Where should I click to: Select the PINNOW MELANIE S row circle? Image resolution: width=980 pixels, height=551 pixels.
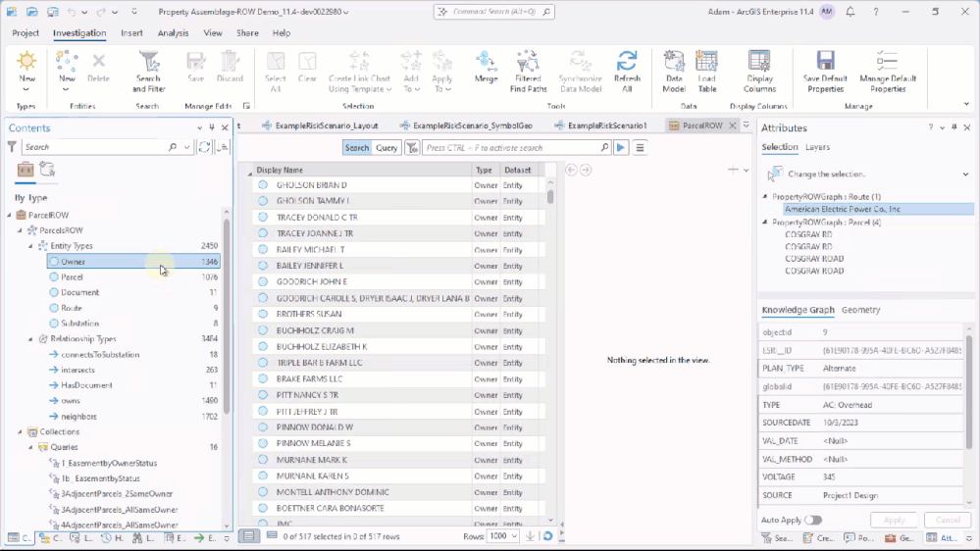(x=263, y=443)
